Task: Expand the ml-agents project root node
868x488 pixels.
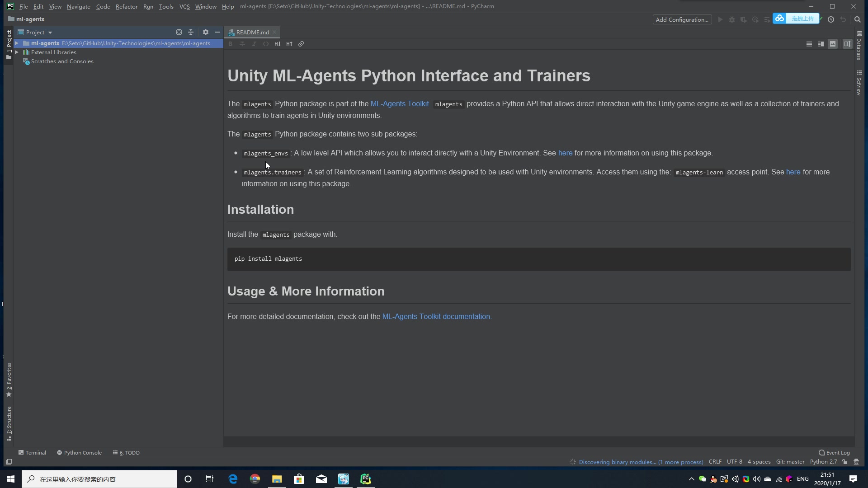Action: pos(17,43)
